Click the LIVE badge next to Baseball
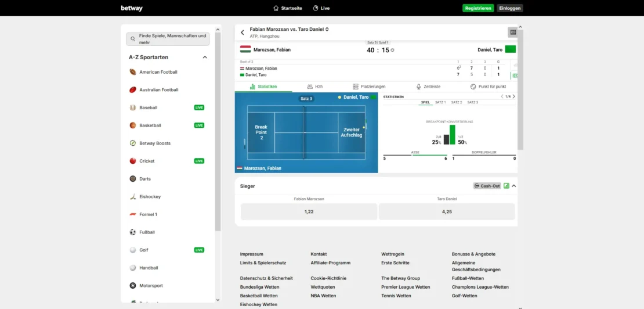Viewport: 644px width, 309px height. (x=199, y=107)
